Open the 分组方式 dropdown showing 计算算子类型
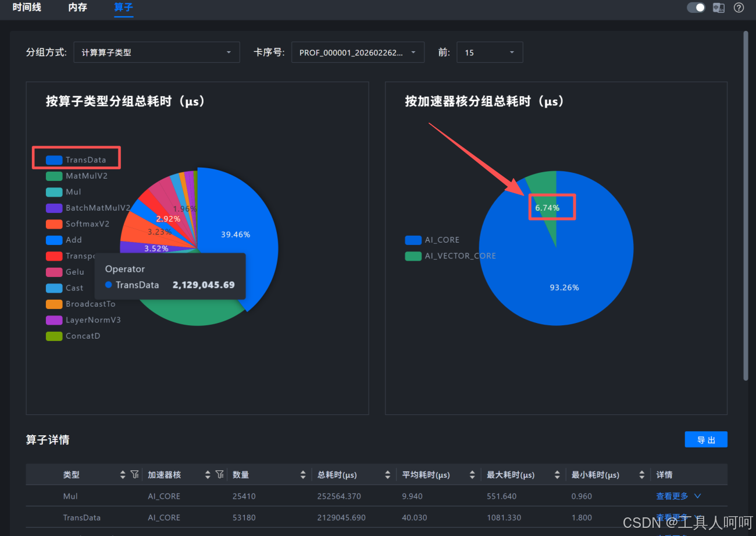Screen dimensions: 756x536 (x=156, y=52)
